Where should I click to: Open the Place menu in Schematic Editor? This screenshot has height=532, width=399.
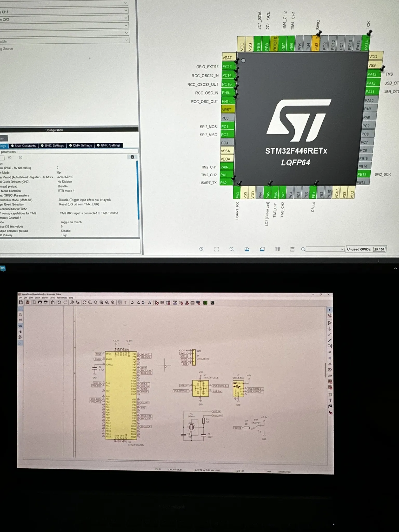tap(38, 298)
